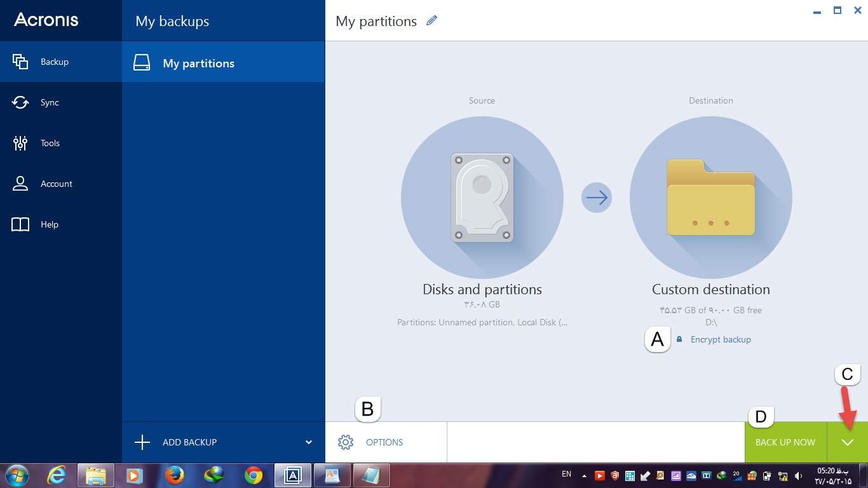Click the My backups heading

pos(172,21)
